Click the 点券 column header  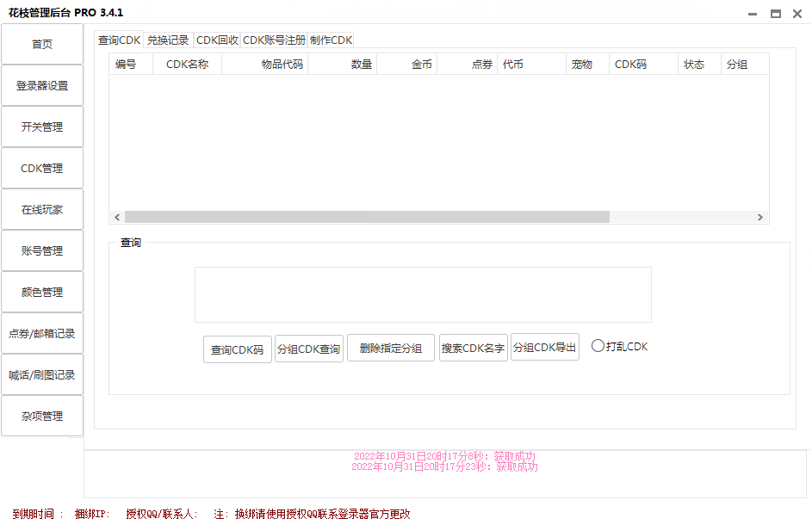(x=467, y=65)
